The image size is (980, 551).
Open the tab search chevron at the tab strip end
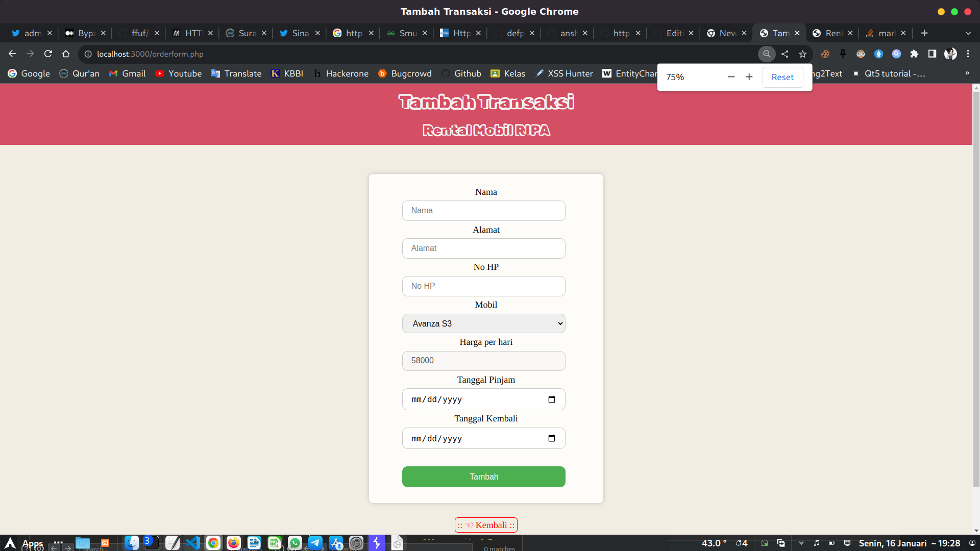[x=968, y=33]
